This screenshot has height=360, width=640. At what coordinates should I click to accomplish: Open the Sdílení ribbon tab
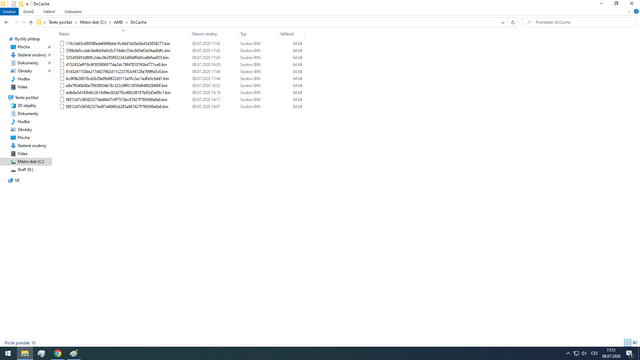click(49, 12)
